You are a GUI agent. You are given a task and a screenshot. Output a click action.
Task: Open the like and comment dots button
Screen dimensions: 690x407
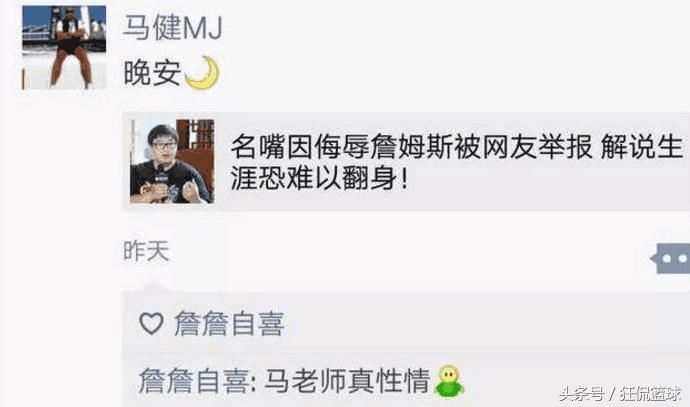[x=671, y=258]
